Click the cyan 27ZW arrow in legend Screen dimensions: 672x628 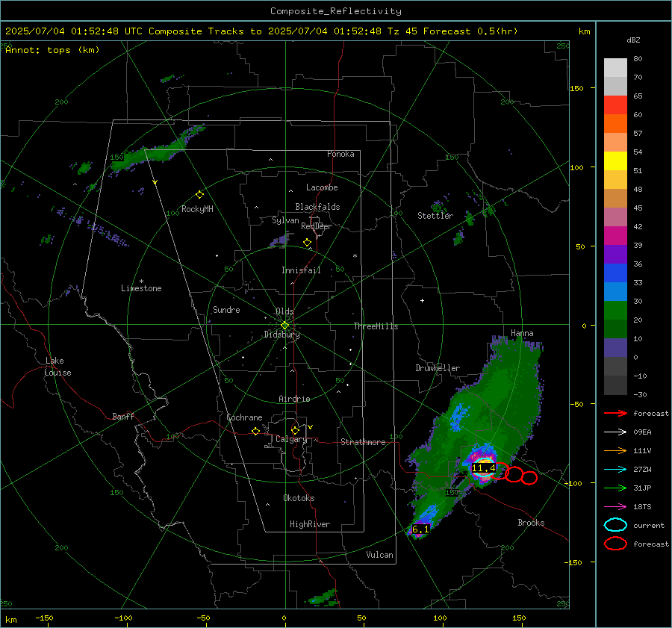[x=615, y=470]
